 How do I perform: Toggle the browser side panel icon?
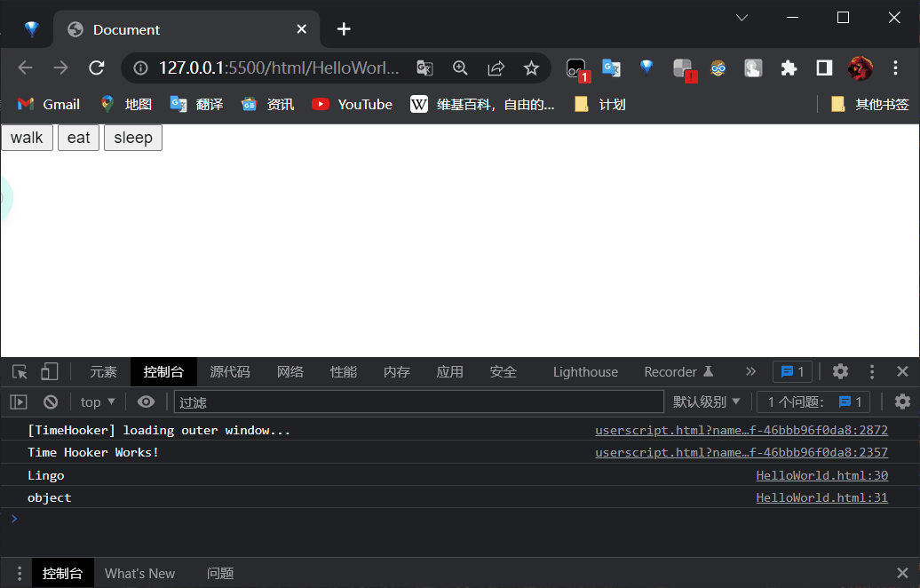click(824, 68)
